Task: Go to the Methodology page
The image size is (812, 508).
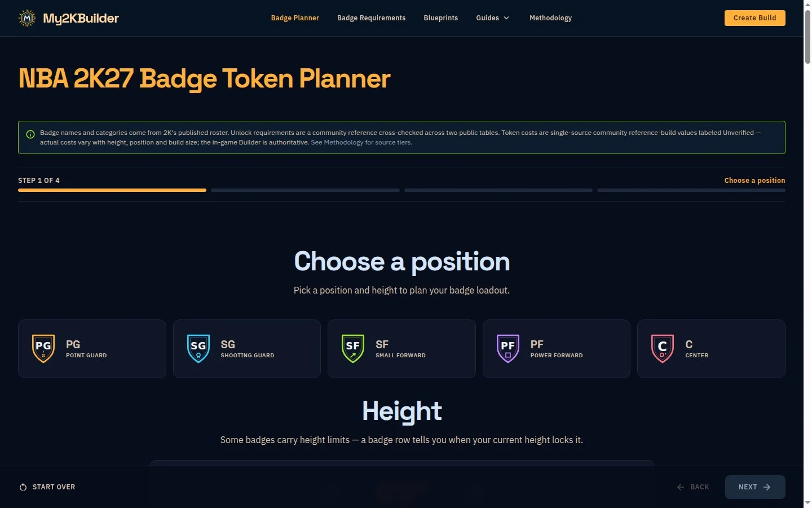Action: coord(550,18)
